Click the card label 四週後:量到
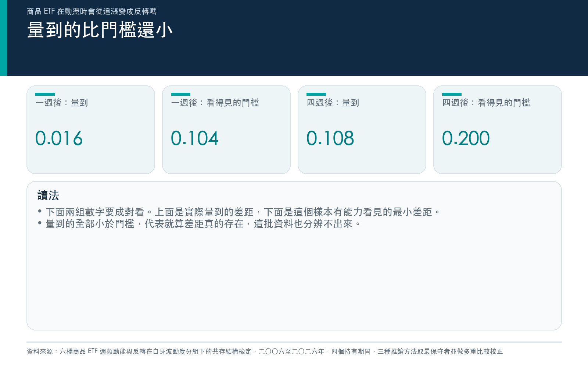This screenshot has height=368, width=588. pyautogui.click(x=333, y=103)
